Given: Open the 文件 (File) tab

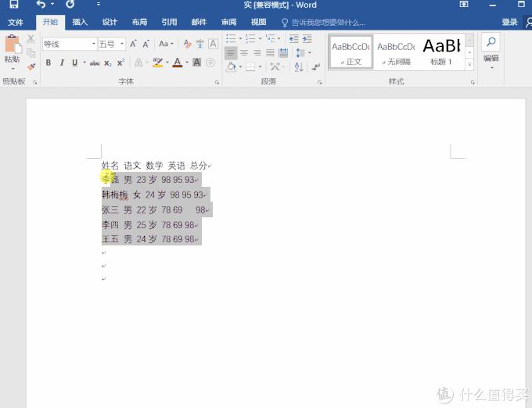Looking at the screenshot, I should 16,23.
